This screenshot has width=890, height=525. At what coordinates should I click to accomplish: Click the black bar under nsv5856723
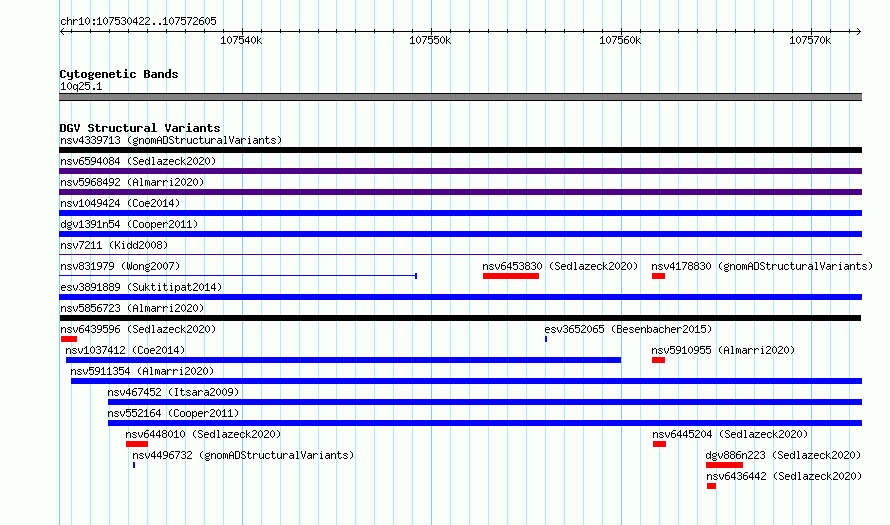[x=460, y=318]
